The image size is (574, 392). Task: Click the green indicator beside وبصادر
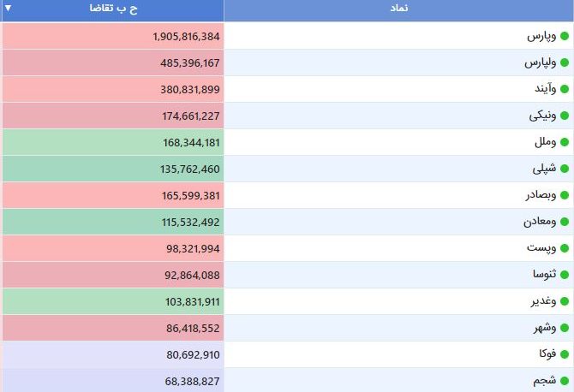565,195
